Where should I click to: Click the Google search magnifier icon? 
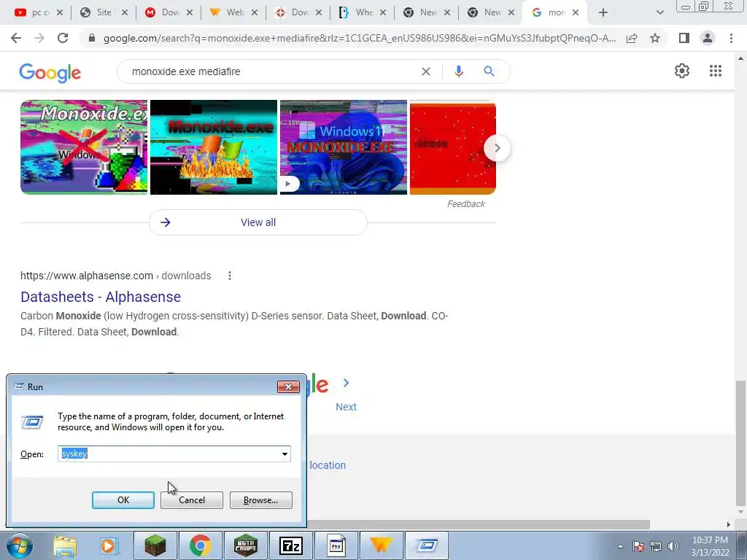pos(489,71)
